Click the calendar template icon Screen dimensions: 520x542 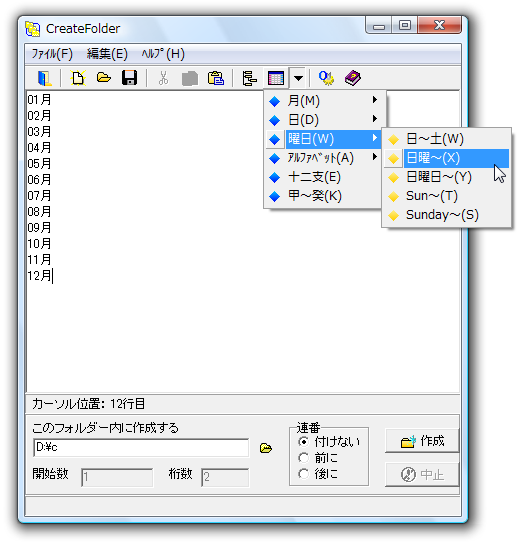[276, 78]
